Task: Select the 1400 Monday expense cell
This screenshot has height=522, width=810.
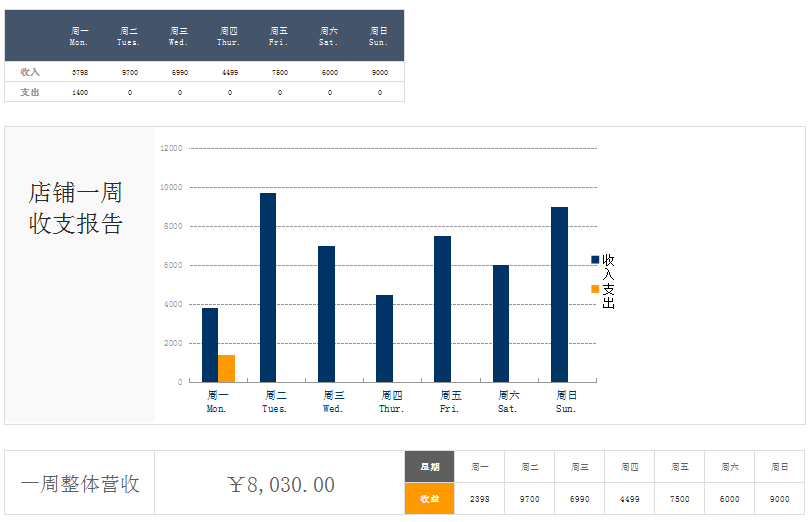Action: (80, 92)
